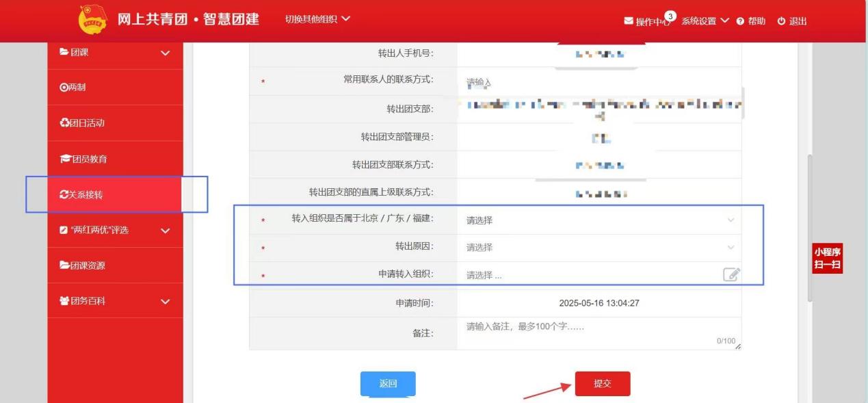
Task: Click the 帮助 question mark icon
Action: (x=739, y=21)
